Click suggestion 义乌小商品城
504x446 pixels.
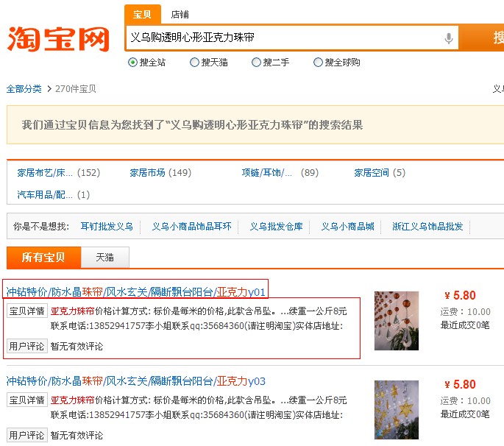(348, 227)
